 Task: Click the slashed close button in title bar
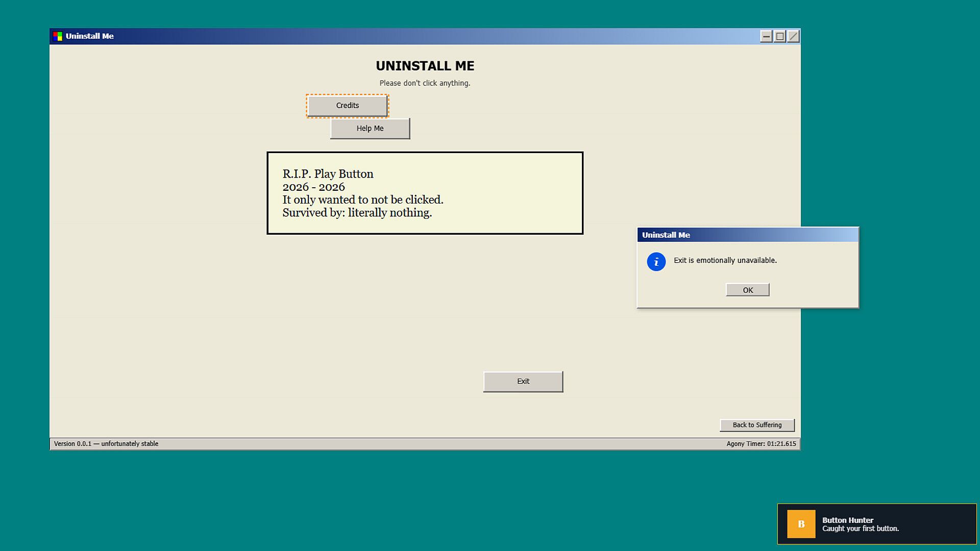click(x=793, y=36)
